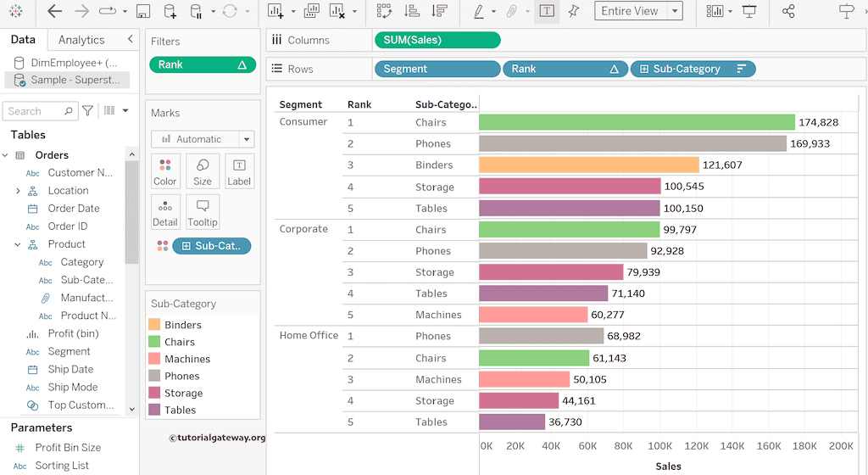Click the filter icon beside Search field
Image resolution: width=868 pixels, height=475 pixels.
(87, 111)
